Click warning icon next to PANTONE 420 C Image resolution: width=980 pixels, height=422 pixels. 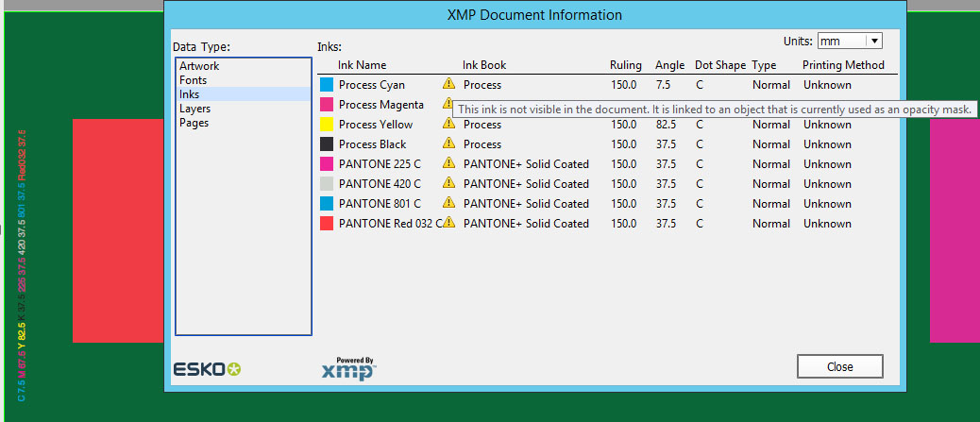tap(448, 182)
